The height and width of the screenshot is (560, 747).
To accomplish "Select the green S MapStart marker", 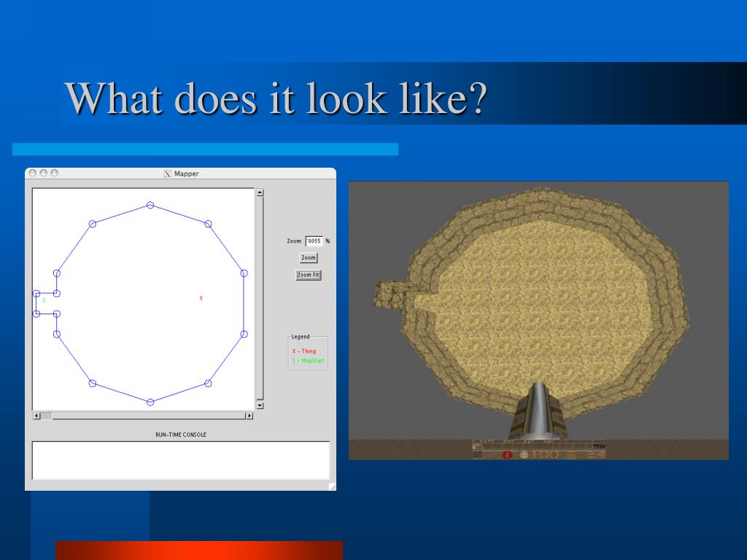I will tap(44, 300).
